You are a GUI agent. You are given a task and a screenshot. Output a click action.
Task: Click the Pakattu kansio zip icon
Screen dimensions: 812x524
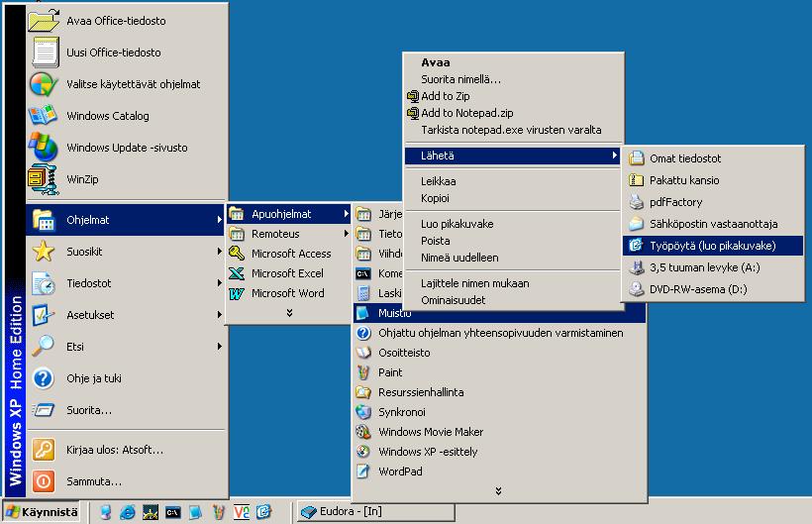pos(636,180)
